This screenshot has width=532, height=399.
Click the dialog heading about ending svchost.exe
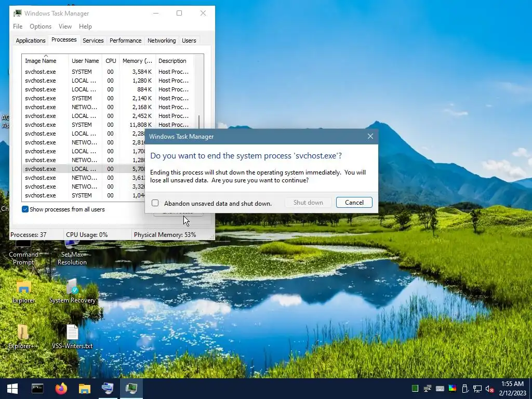[x=246, y=156]
